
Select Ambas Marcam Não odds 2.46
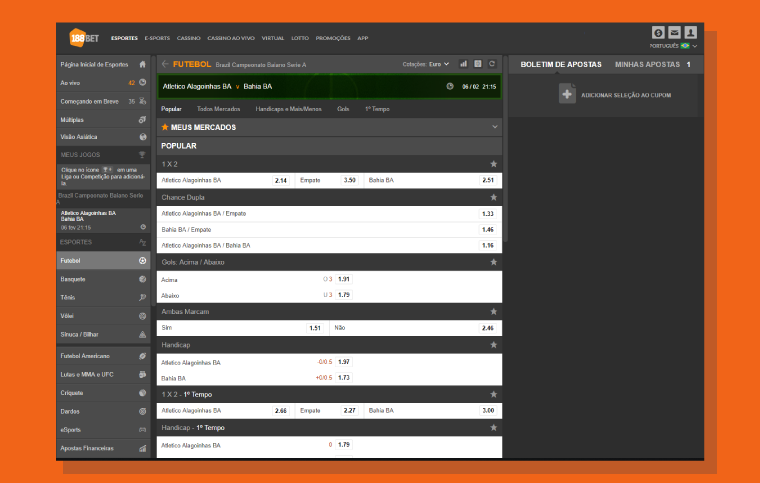click(x=488, y=328)
